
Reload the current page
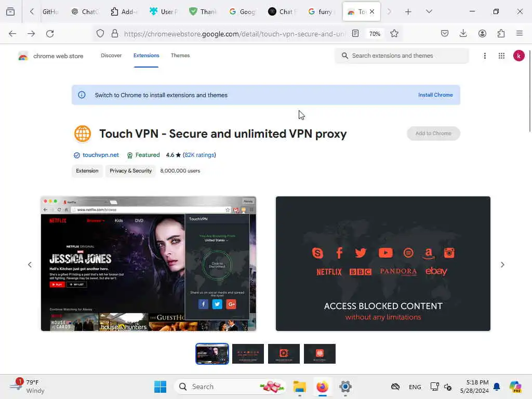(50, 34)
